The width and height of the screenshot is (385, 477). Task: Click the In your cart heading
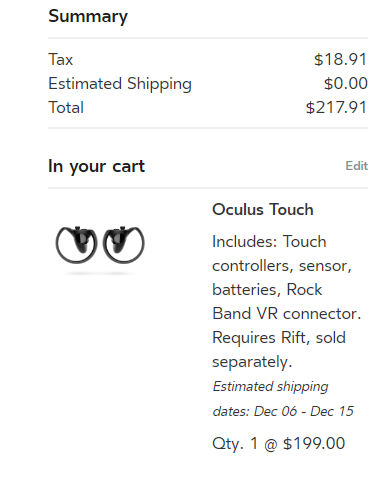tap(97, 166)
